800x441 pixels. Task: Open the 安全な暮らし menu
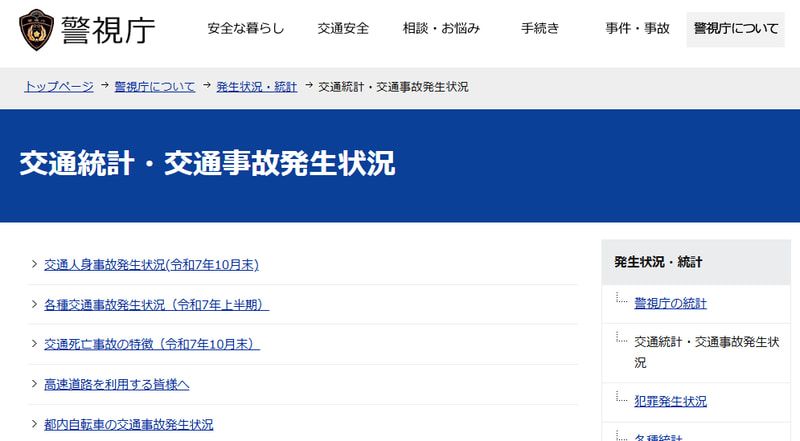(x=245, y=28)
